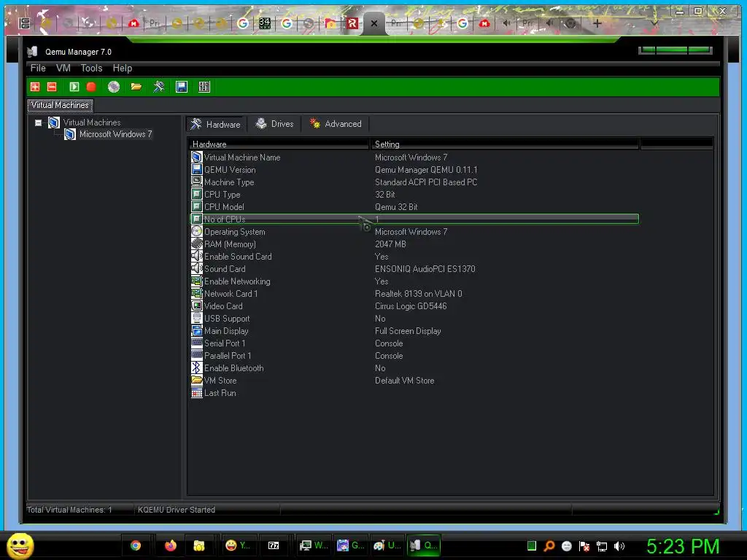Click the yellow open folder toolbar icon
Viewport: 747px width, 560px height.
click(x=136, y=87)
